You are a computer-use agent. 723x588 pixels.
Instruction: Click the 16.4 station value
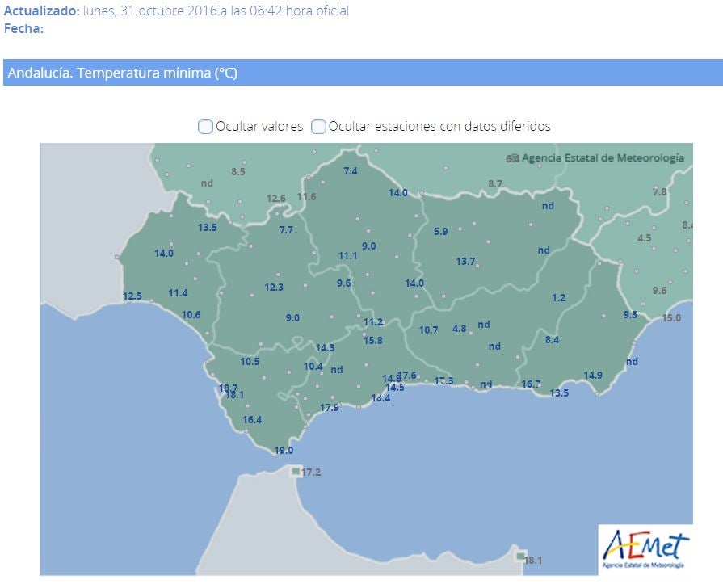click(252, 420)
